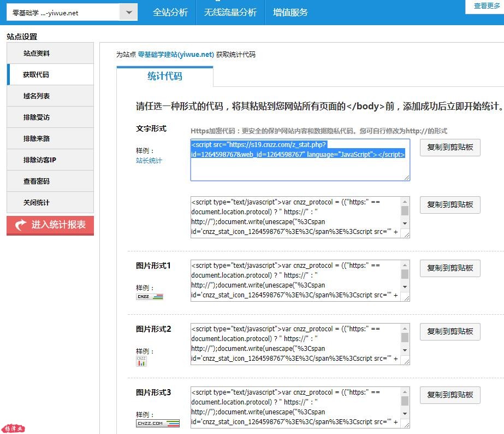The height and width of the screenshot is (434, 504).
Task: Click the arrow icon on 进入统计报表
Action: click(x=21, y=225)
